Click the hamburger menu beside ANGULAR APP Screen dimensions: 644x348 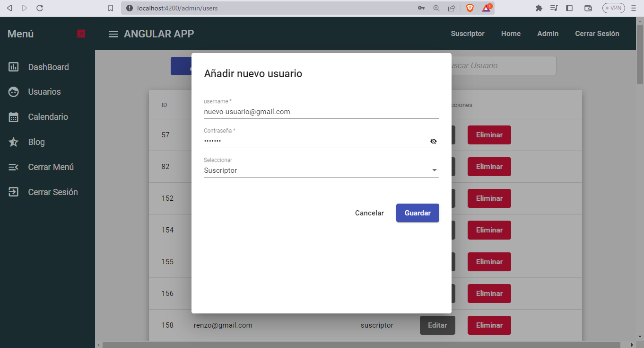tap(113, 34)
